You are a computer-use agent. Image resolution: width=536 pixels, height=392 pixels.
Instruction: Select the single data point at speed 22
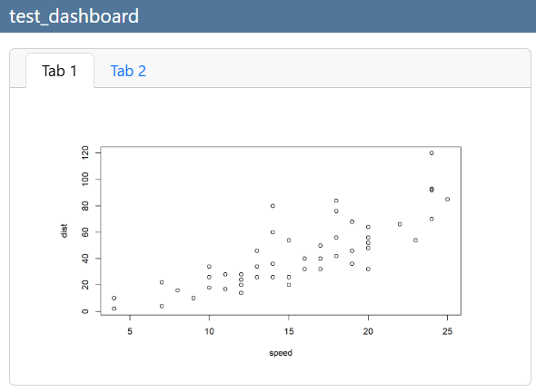[x=400, y=224]
